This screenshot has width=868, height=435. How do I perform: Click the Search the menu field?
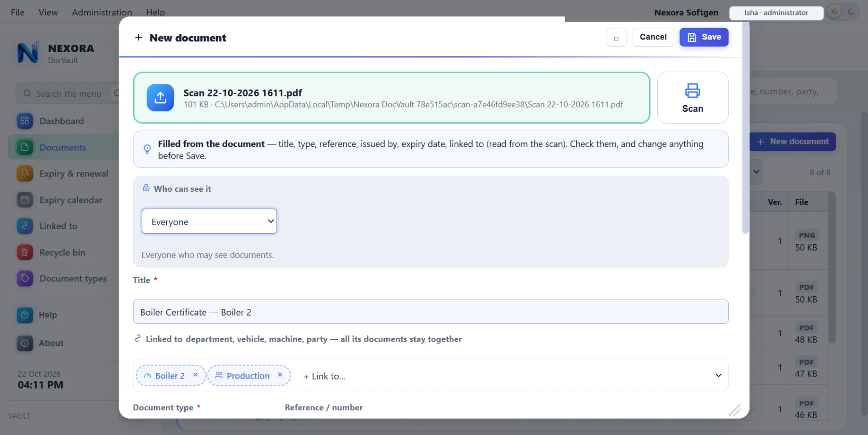pyautogui.click(x=68, y=93)
